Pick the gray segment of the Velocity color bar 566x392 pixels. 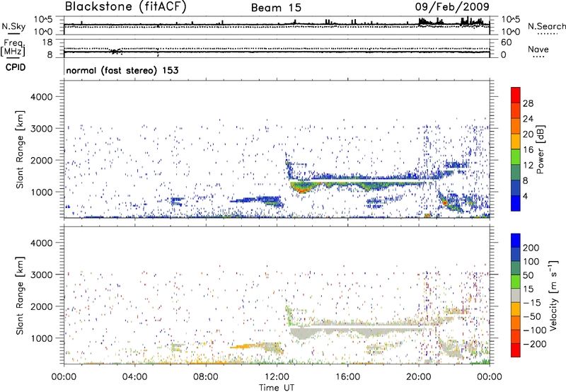click(516, 295)
